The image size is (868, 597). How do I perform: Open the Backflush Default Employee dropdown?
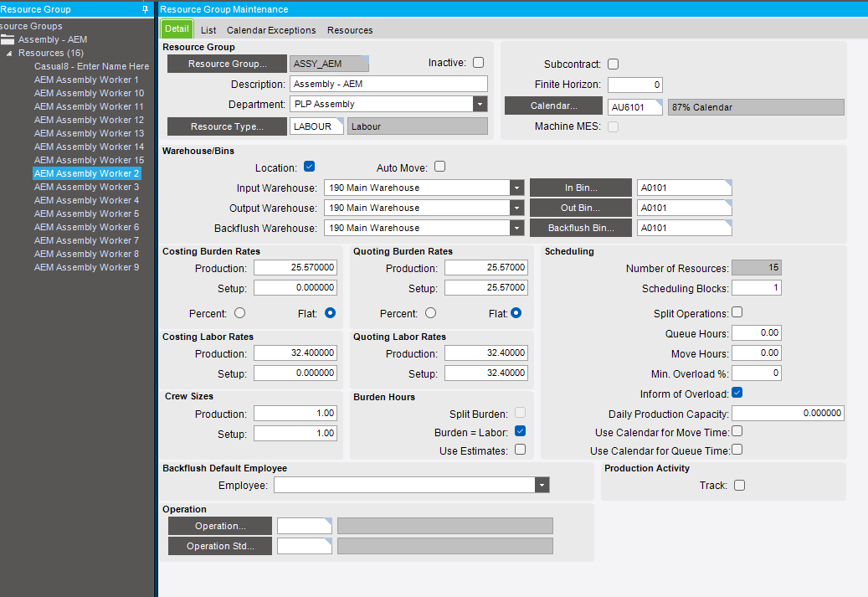(542, 485)
